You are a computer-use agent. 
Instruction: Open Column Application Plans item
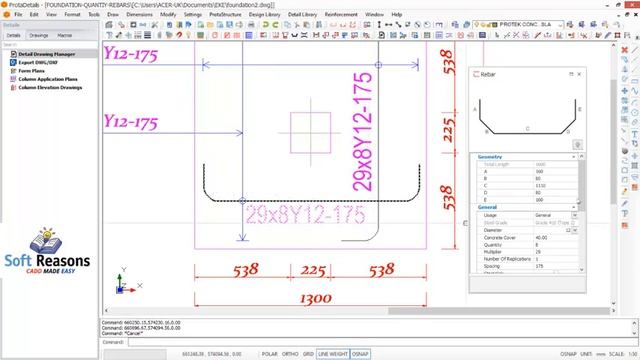[x=48, y=79]
